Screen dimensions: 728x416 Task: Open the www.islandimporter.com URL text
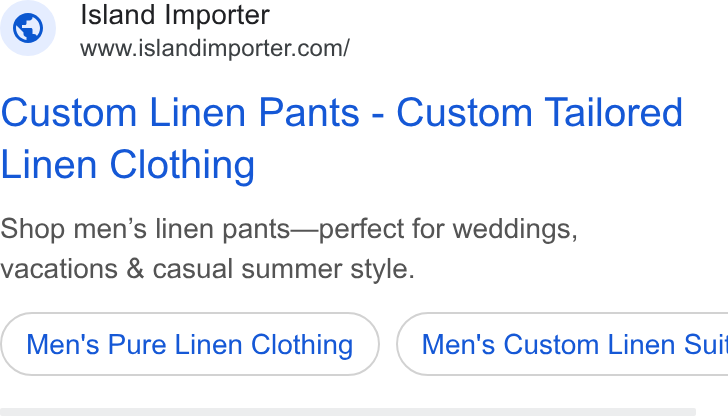coord(215,48)
